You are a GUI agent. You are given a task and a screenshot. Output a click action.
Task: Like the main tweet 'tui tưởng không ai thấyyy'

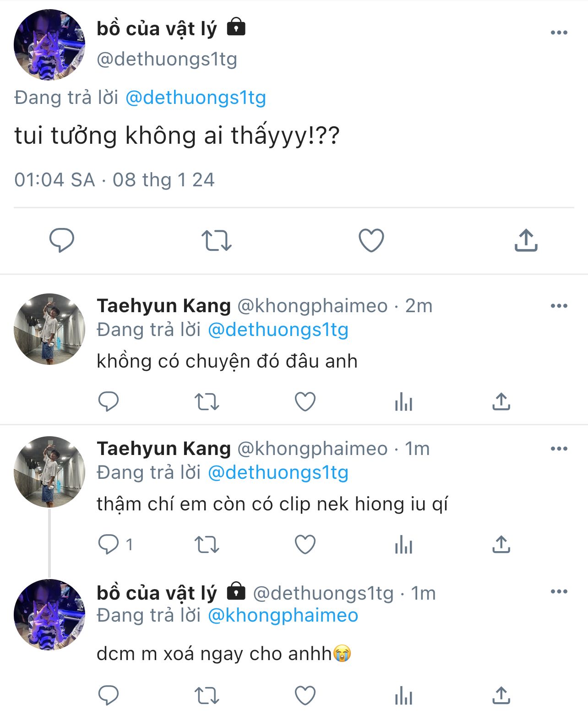coord(371,240)
